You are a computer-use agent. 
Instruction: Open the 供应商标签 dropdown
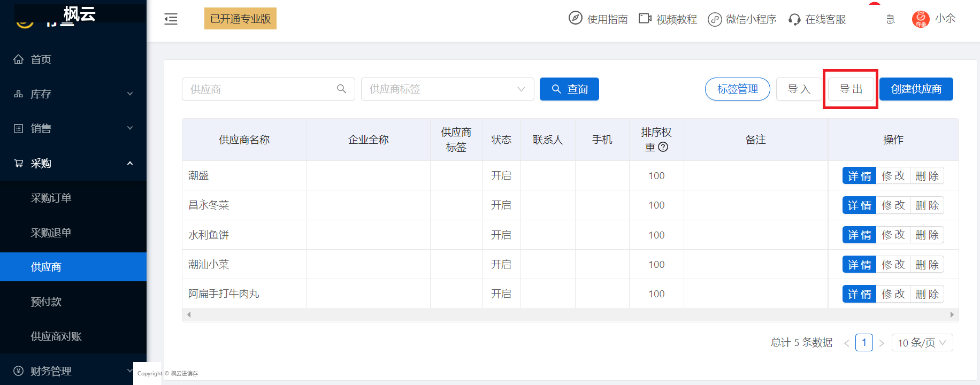point(448,89)
